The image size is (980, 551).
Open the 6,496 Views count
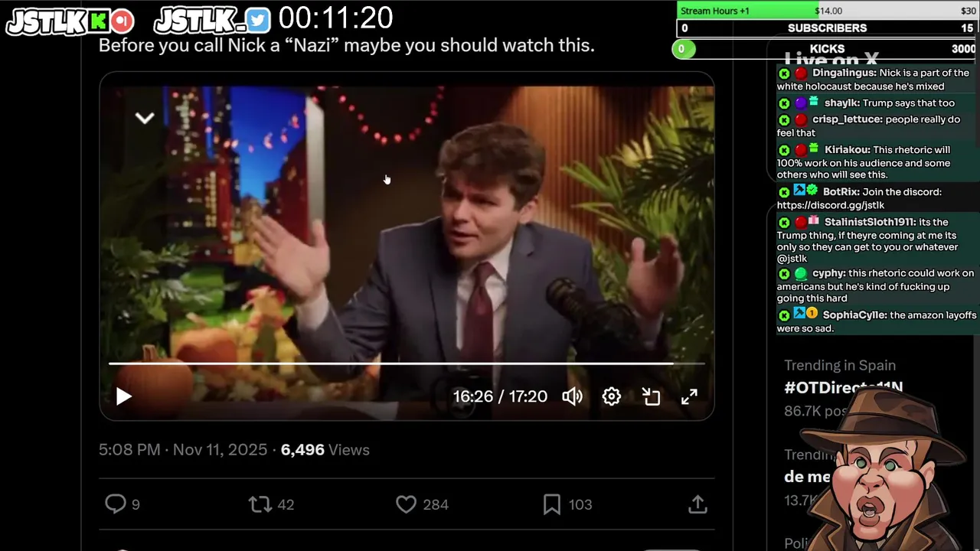pos(325,450)
